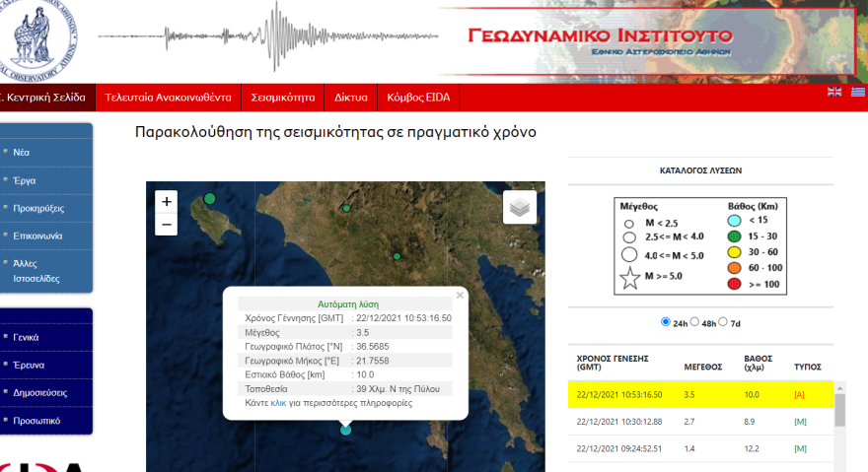Click the orange 60 - 100 depth legend swatch
Viewport: 868px width, 472px height.
734,268
